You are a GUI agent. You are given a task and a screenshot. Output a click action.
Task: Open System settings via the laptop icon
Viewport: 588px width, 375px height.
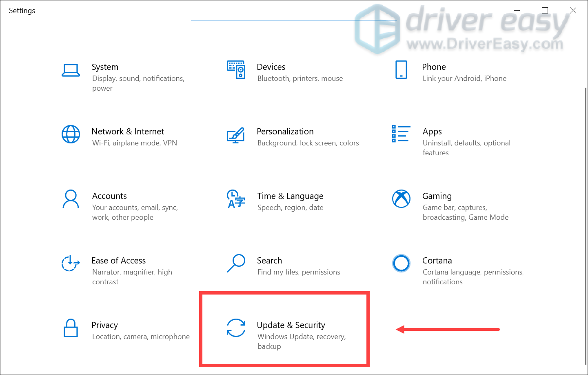pyautogui.click(x=71, y=70)
